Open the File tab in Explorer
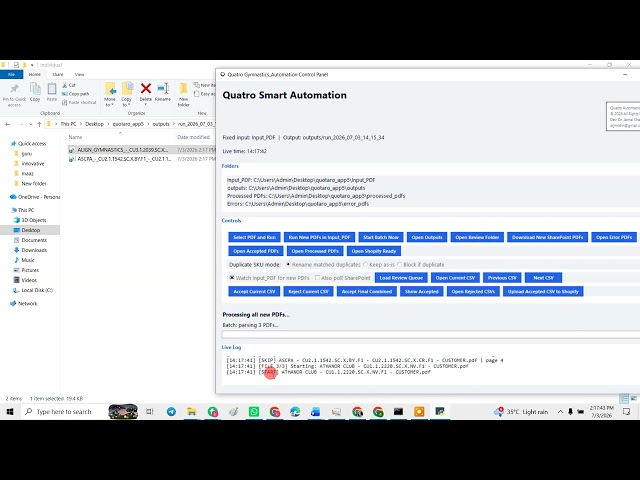640x480 pixels. point(11,74)
